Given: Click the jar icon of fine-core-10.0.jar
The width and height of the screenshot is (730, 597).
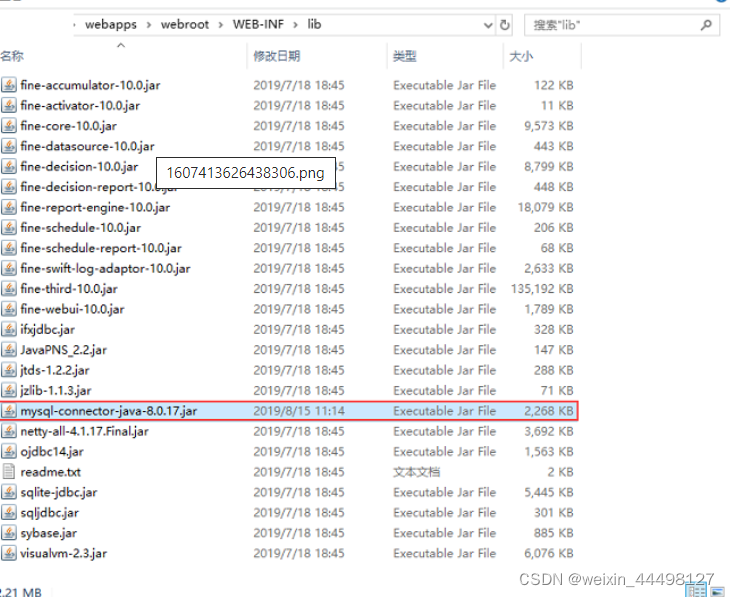Looking at the screenshot, I should tap(8, 126).
